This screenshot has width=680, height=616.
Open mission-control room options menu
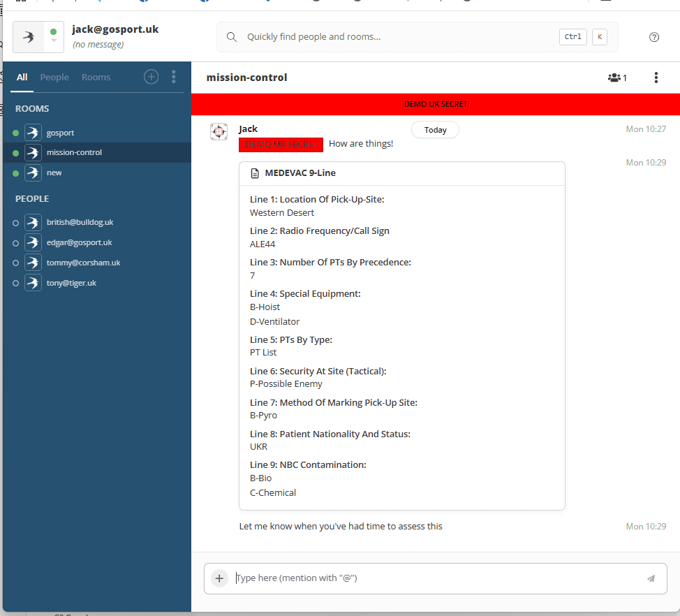pyautogui.click(x=656, y=78)
